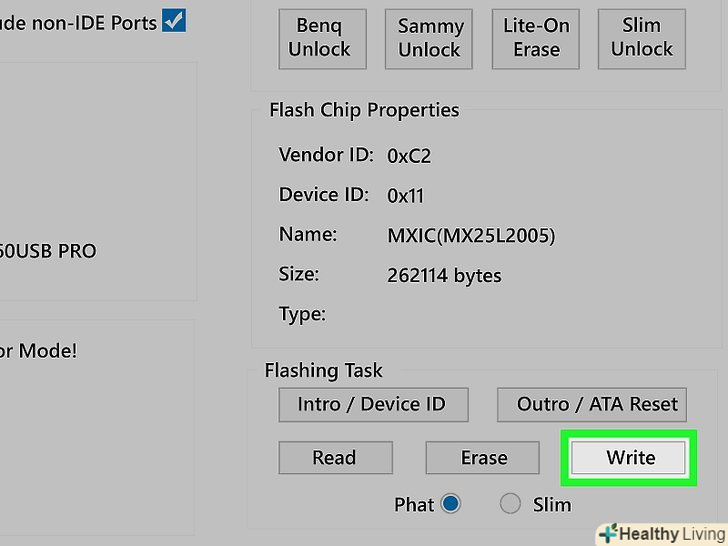This screenshot has height=546, width=728.
Task: Click the chip name MXIC(MX25L2005)
Action: [471, 236]
